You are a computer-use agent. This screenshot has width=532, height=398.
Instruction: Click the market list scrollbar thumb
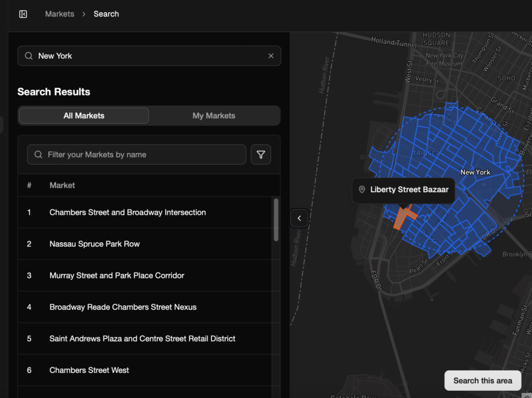tap(276, 220)
